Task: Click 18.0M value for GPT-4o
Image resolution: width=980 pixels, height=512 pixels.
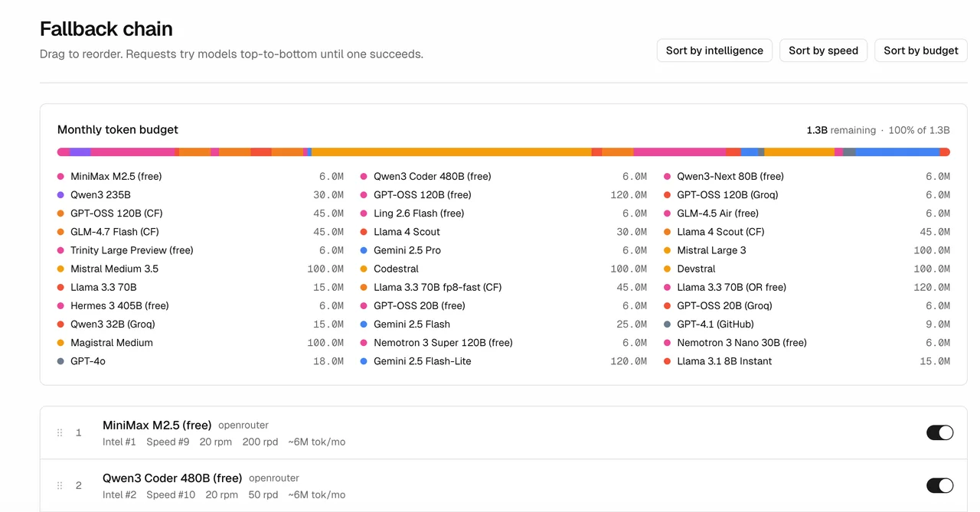Action: [328, 361]
